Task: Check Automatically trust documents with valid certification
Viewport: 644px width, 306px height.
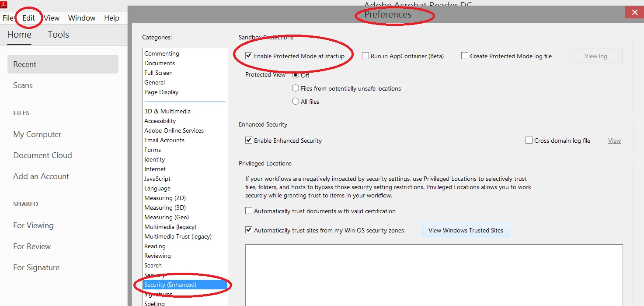Action: point(249,211)
